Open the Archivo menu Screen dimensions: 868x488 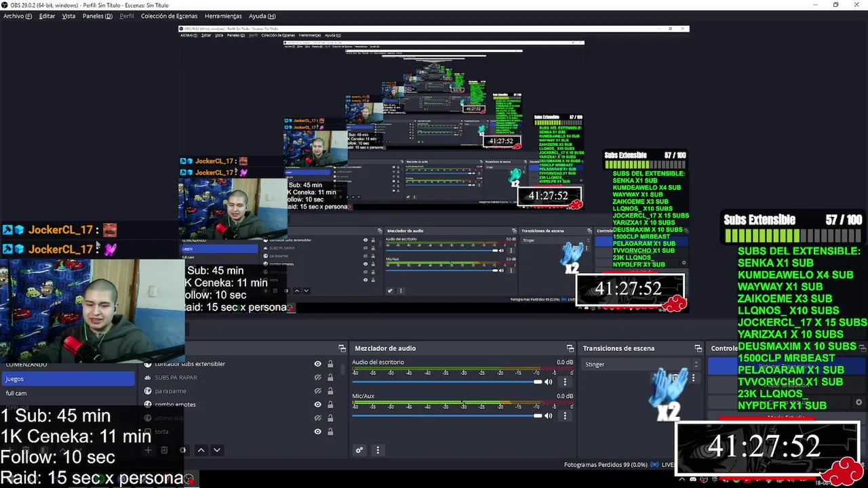(x=18, y=16)
